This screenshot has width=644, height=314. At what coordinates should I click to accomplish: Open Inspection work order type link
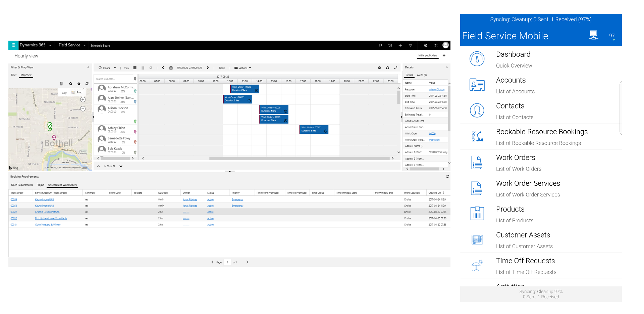pos(434,140)
